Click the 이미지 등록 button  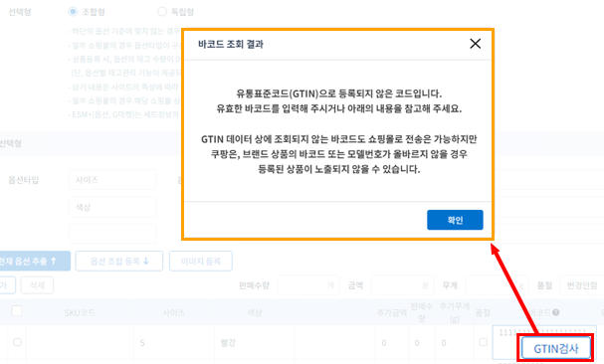(201, 262)
